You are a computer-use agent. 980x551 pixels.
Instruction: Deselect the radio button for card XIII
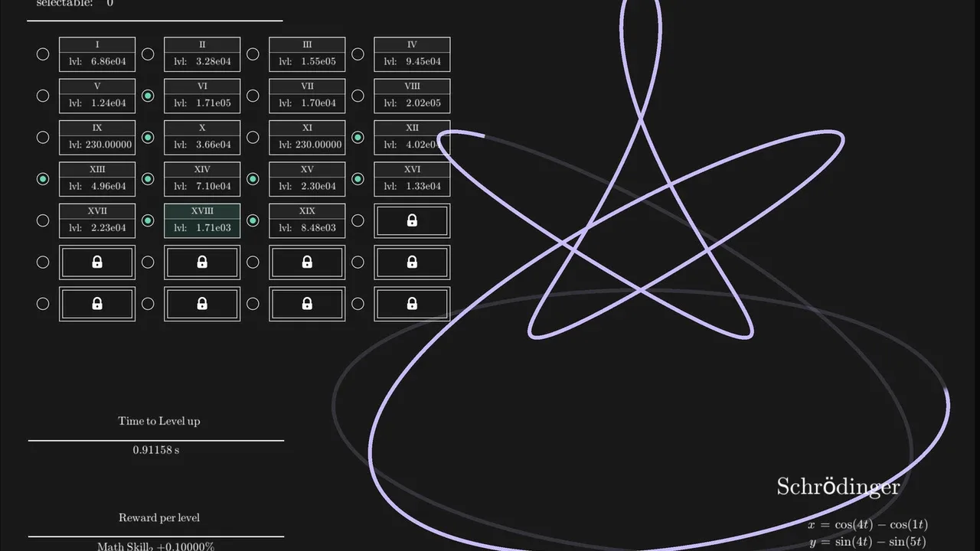(43, 179)
